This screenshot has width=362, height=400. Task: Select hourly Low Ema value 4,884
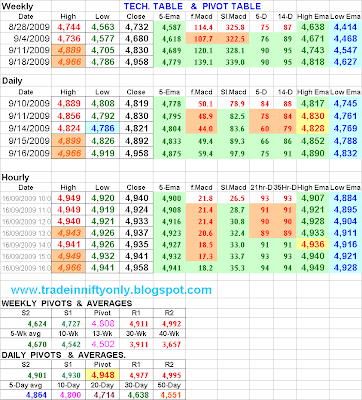coord(345,198)
